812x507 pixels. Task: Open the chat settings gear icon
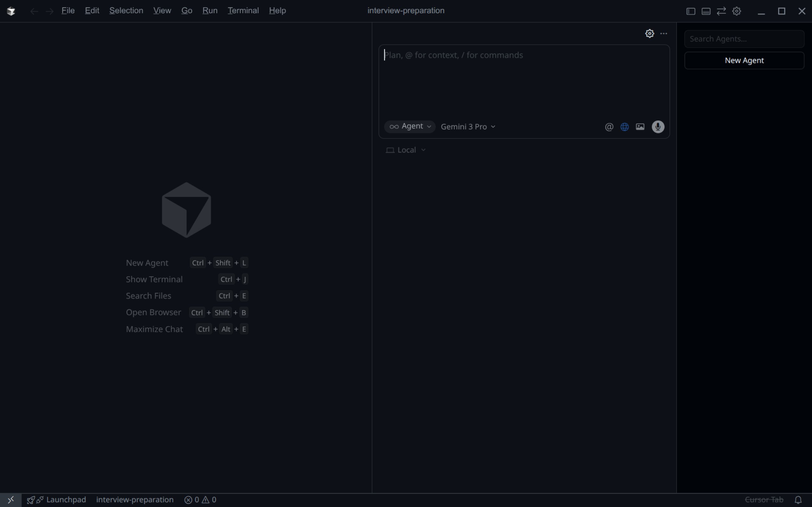click(650, 33)
